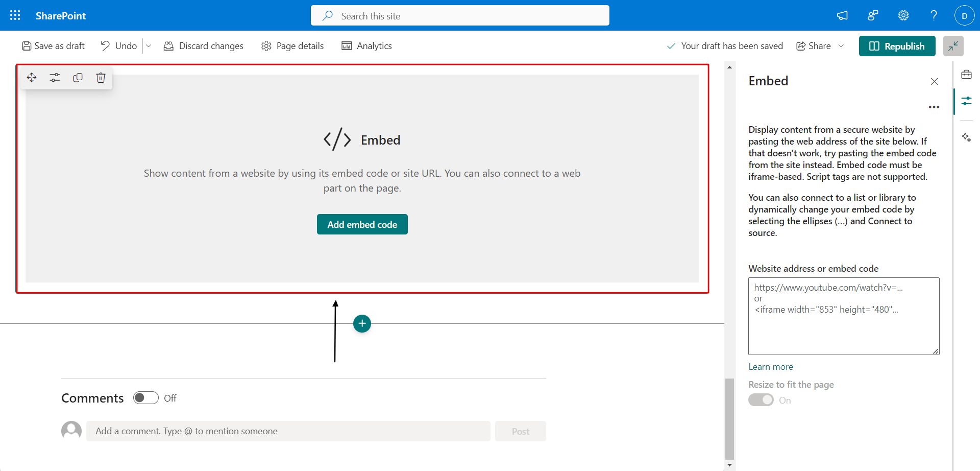The image size is (980, 471).
Task: Click the page scrollbar up arrow
Action: (729, 67)
